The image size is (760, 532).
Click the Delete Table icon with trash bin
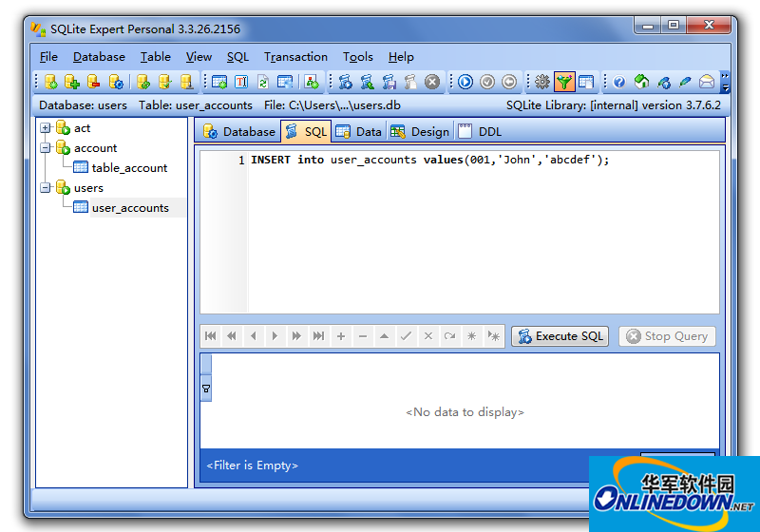285,82
